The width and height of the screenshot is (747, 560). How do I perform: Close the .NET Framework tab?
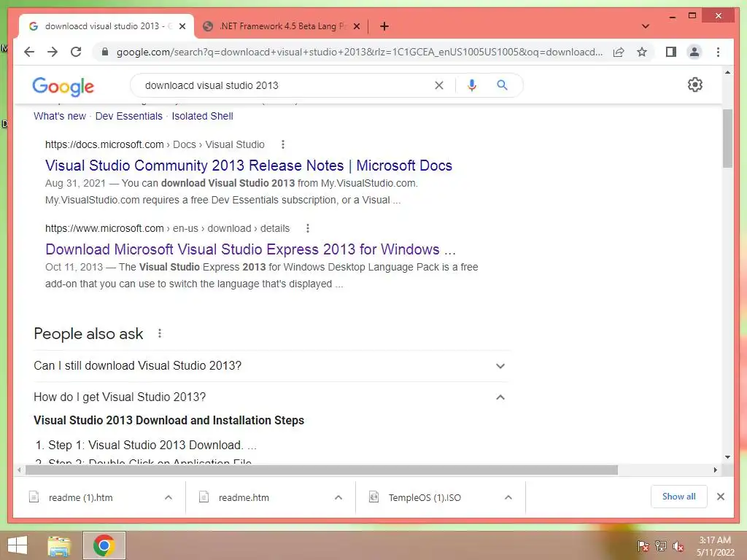coord(356,26)
